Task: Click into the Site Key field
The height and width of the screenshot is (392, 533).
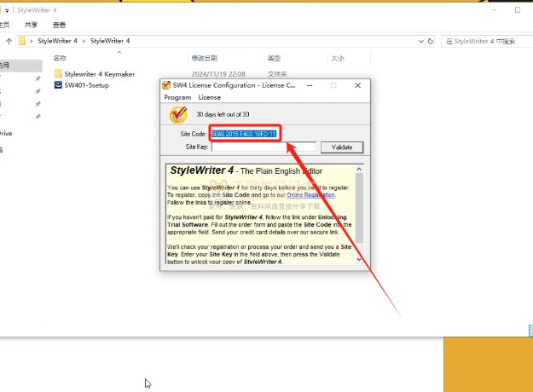Action: tap(264, 147)
